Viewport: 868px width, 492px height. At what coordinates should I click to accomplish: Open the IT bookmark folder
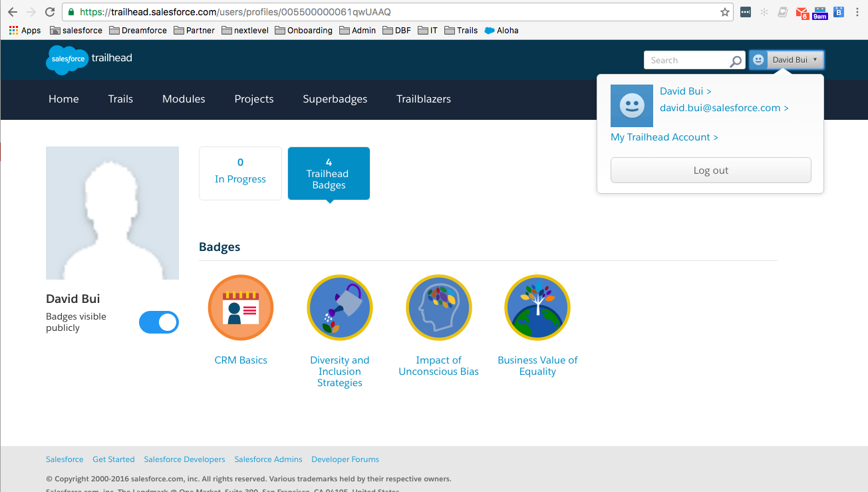(428, 31)
